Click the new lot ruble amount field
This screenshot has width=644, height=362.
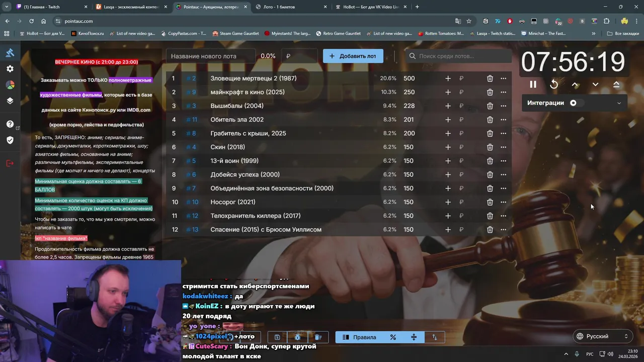[x=299, y=56]
